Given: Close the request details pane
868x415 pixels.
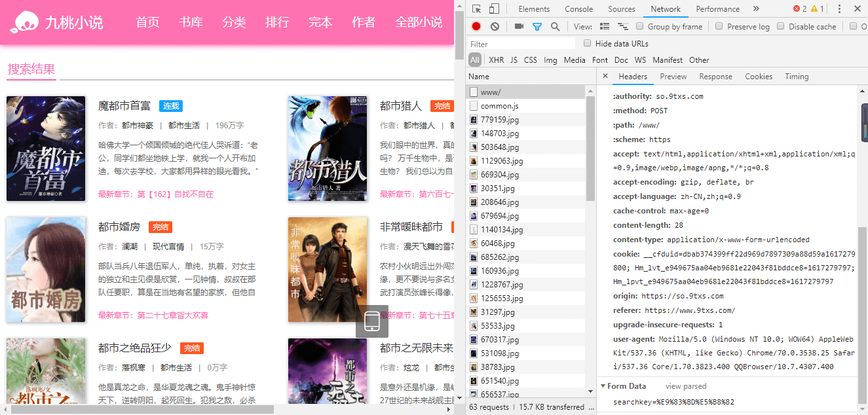Looking at the screenshot, I should [x=605, y=77].
